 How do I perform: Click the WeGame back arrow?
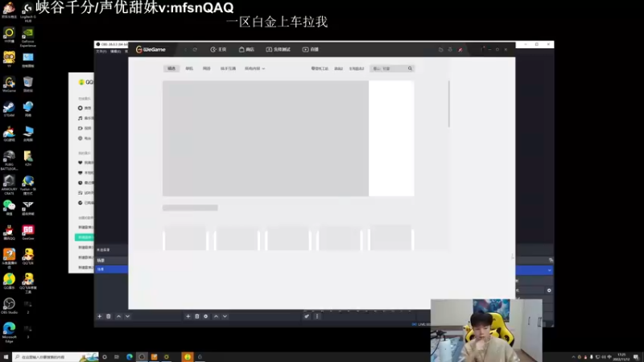click(185, 49)
